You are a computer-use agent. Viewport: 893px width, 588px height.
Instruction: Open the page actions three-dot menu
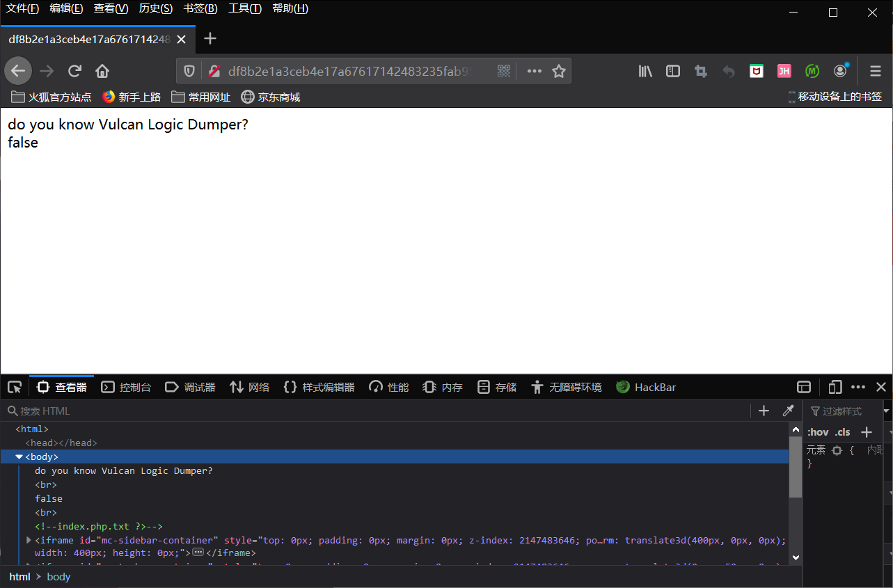tap(534, 71)
